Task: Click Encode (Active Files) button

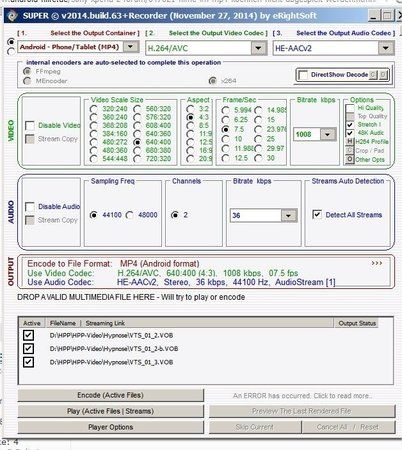Action: tap(110, 395)
